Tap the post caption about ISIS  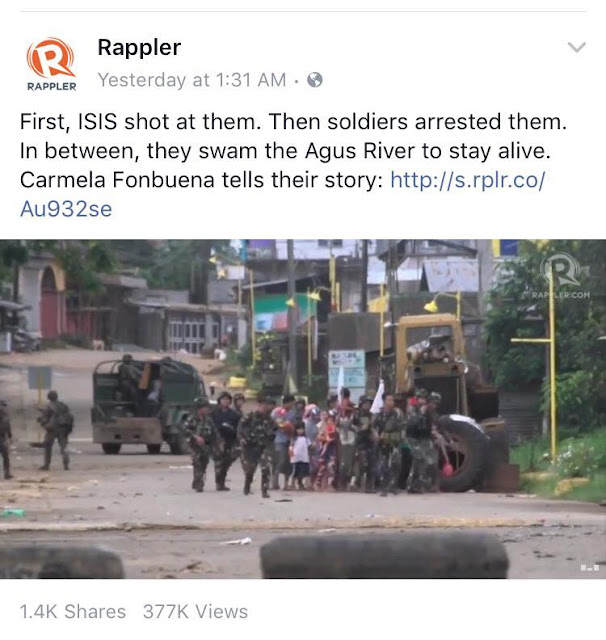[x=293, y=165]
